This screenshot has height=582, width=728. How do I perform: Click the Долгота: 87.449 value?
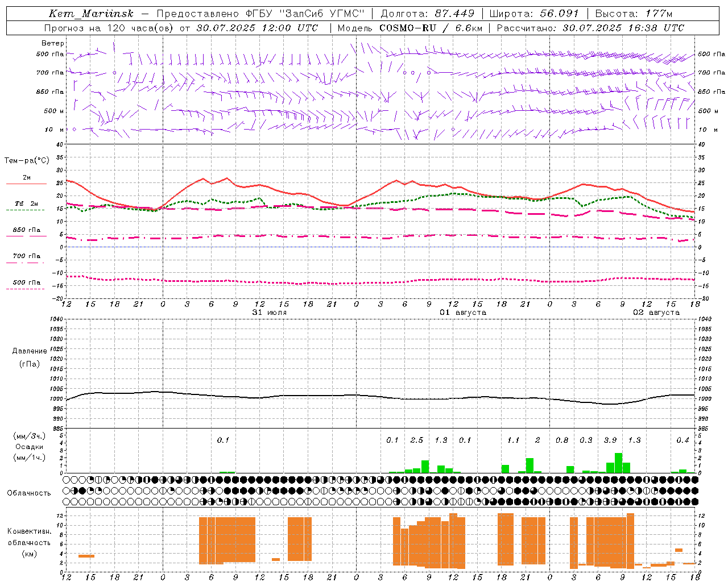pyautogui.click(x=427, y=14)
